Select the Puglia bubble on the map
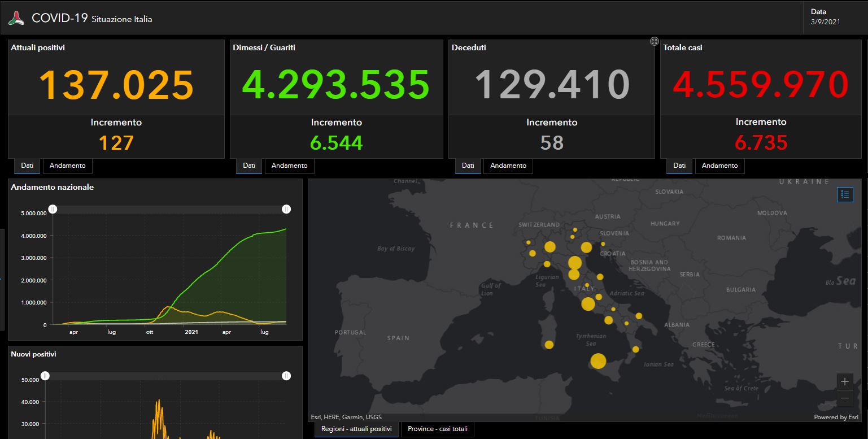 click(639, 316)
